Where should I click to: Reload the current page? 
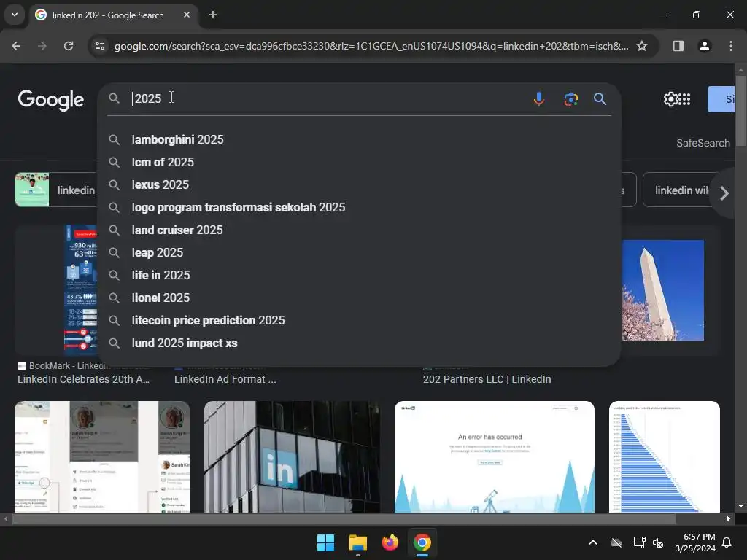tap(69, 46)
